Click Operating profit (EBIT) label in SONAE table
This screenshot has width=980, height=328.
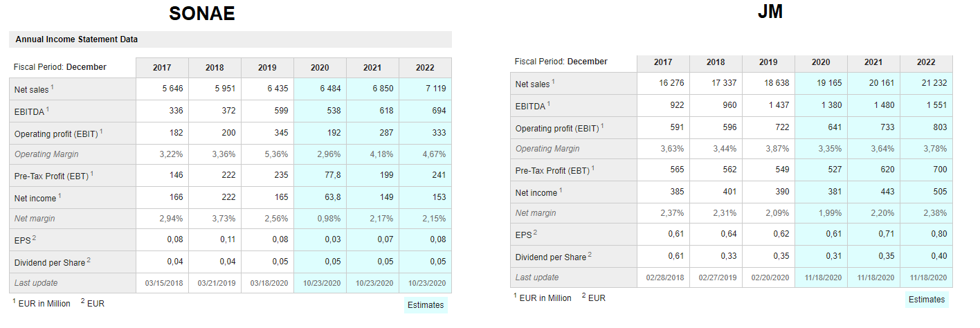(57, 133)
